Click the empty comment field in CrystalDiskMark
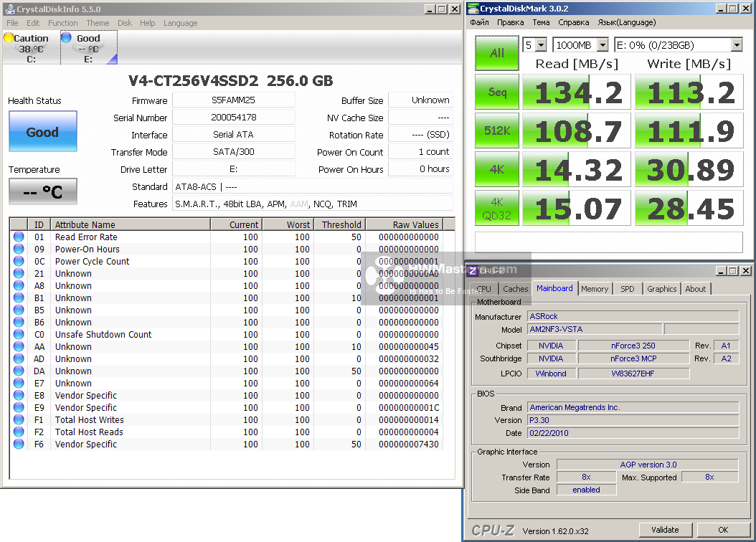Viewport: 756px width, 542px height. tap(608, 242)
